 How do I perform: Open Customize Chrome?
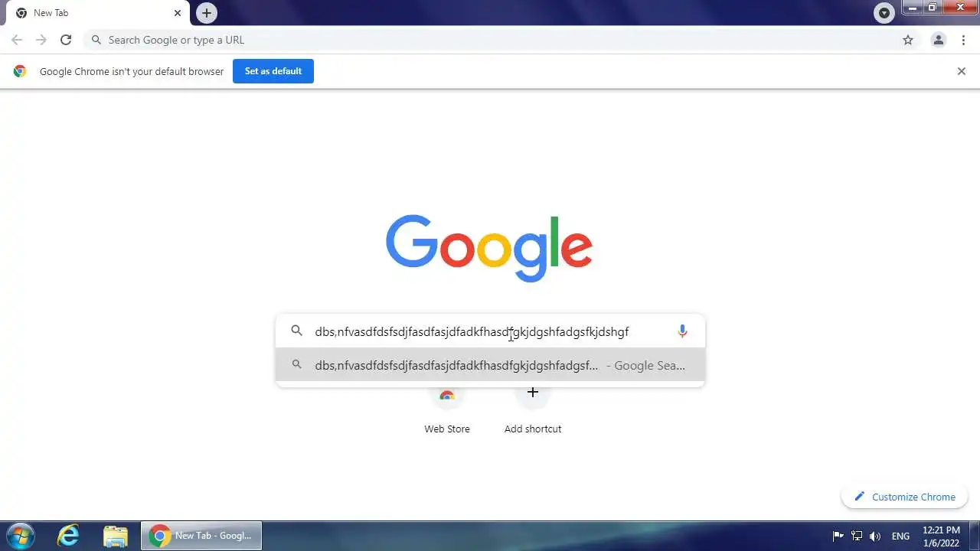tap(905, 497)
